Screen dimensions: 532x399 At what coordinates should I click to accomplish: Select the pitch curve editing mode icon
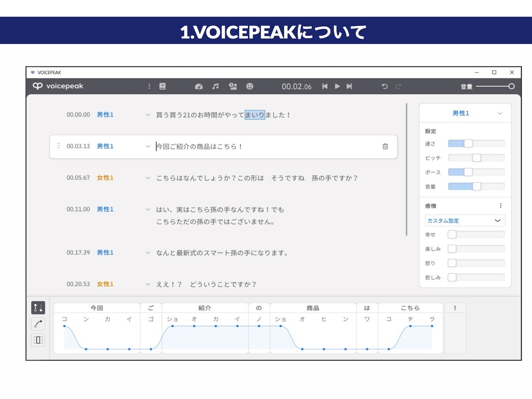click(38, 324)
